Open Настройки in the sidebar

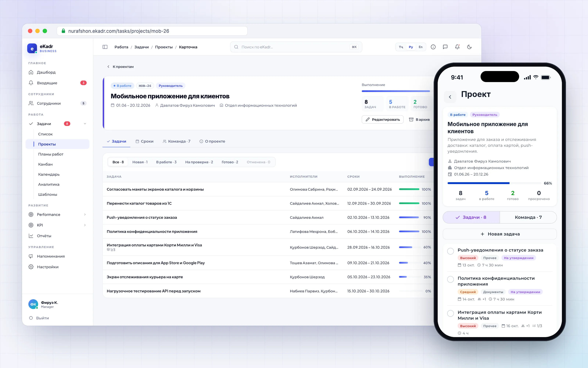click(58, 267)
